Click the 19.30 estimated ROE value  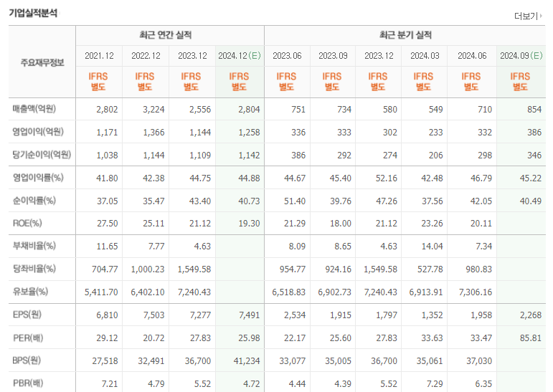(249, 224)
